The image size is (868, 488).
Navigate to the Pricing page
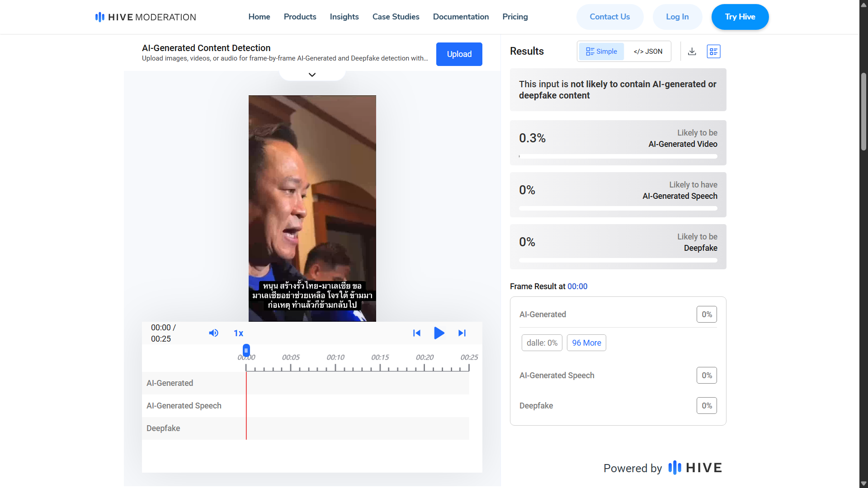pyautogui.click(x=515, y=17)
